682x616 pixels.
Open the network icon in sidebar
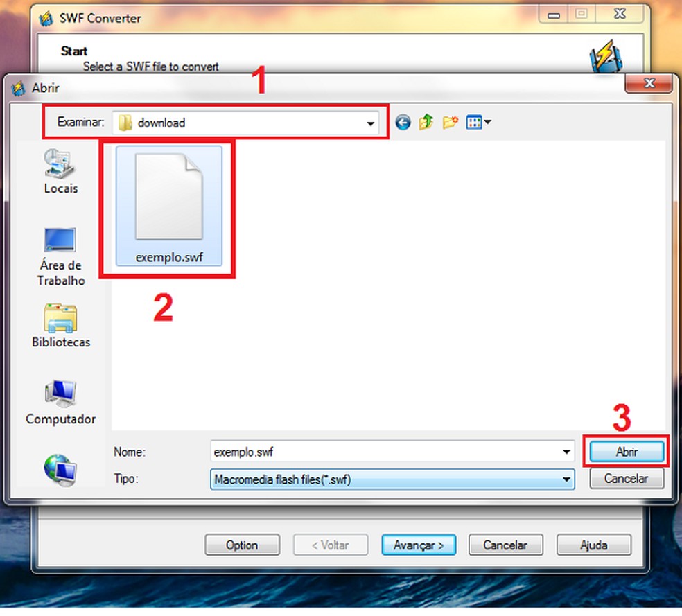[60, 470]
